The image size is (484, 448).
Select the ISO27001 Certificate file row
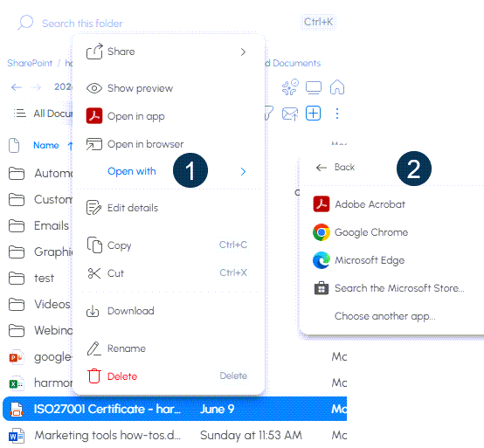[175, 409]
